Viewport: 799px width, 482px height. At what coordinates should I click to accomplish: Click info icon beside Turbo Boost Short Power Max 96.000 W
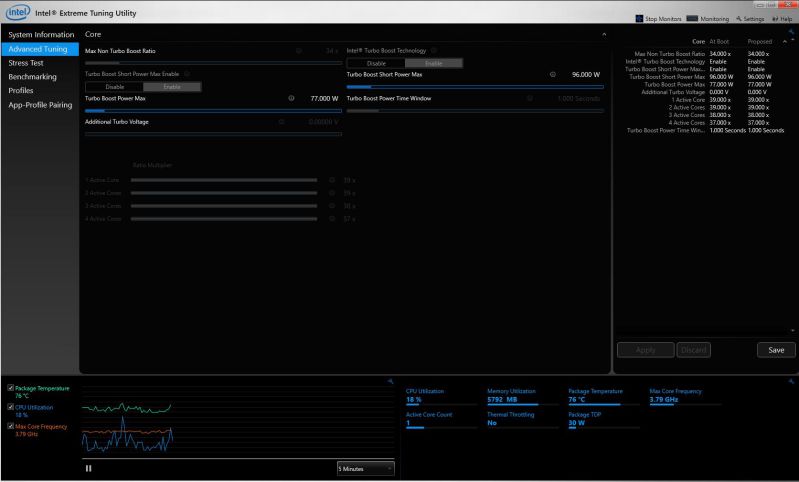[x=553, y=74]
